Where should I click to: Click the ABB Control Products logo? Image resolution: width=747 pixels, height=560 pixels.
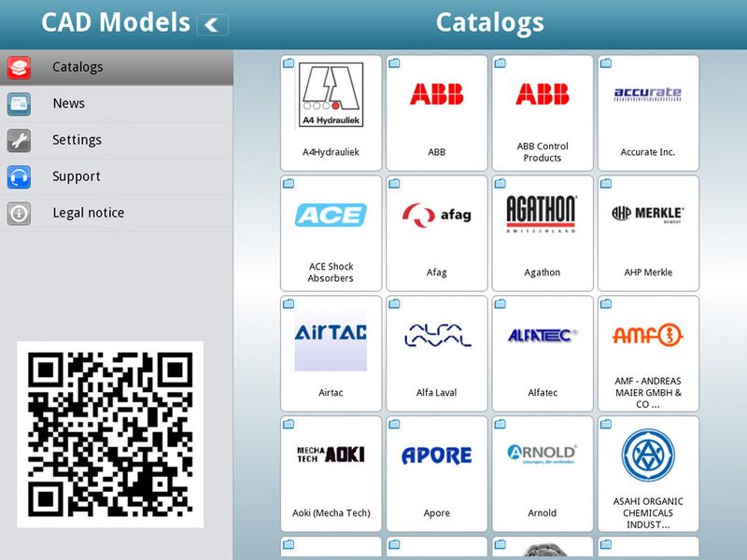(543, 94)
